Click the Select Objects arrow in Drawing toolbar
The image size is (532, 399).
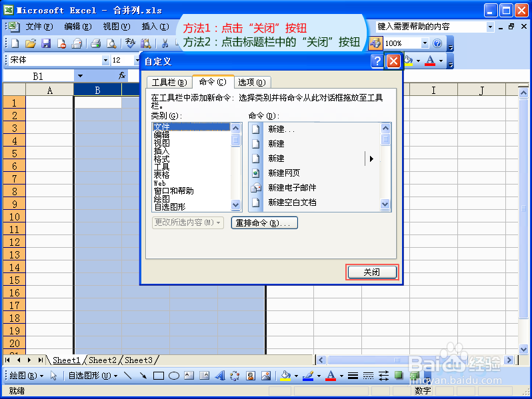coord(53,376)
